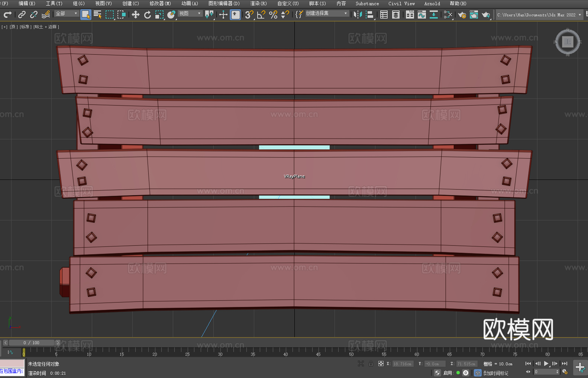Click 添加时间标记 time tag label
The height and width of the screenshot is (378, 588).
495,373
